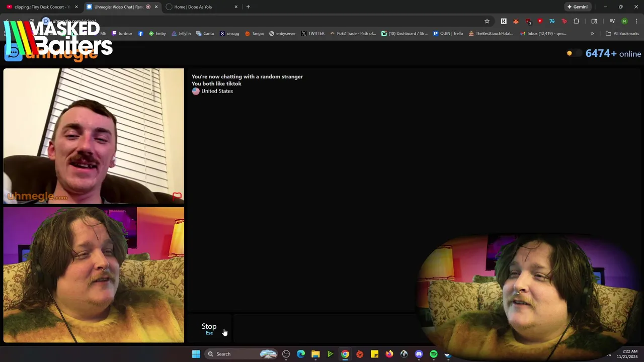Viewport: 644px width, 362px height.
Task: Open the PoE2 Trade bookmark
Action: coord(353,34)
